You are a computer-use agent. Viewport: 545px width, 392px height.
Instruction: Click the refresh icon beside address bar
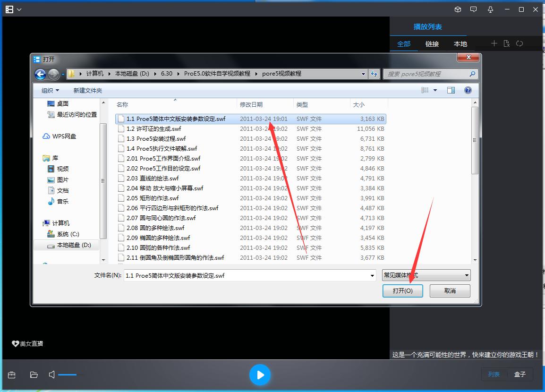pyautogui.click(x=375, y=74)
